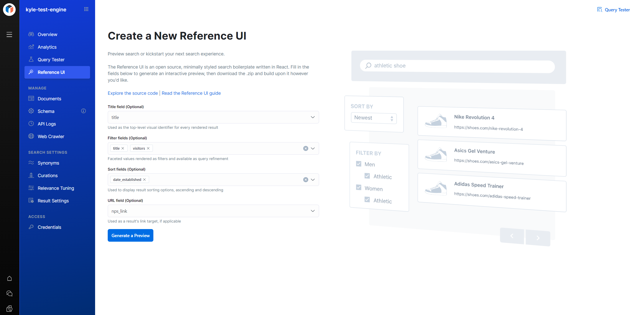644x315 pixels.
Task: Open Explore the source code link
Action: tap(133, 93)
